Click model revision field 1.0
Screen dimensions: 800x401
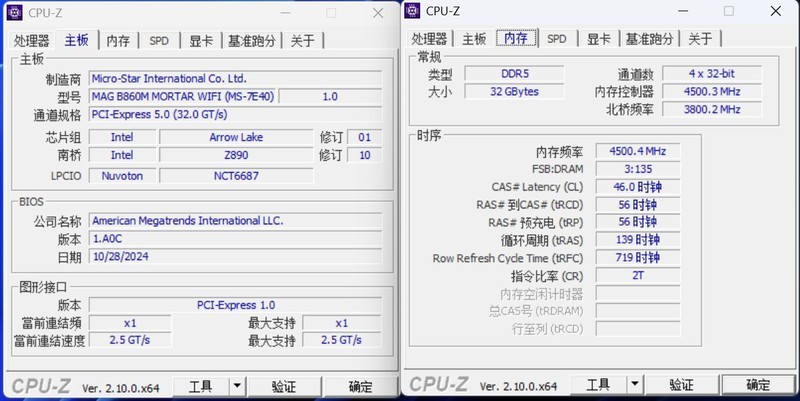tap(330, 96)
